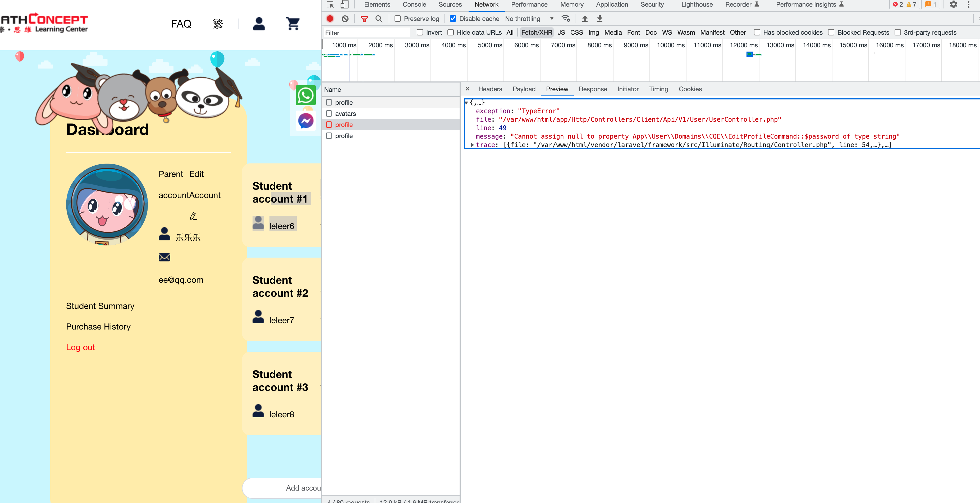980x503 pixels.
Task: Switch to the Console tab
Action: [x=414, y=4]
